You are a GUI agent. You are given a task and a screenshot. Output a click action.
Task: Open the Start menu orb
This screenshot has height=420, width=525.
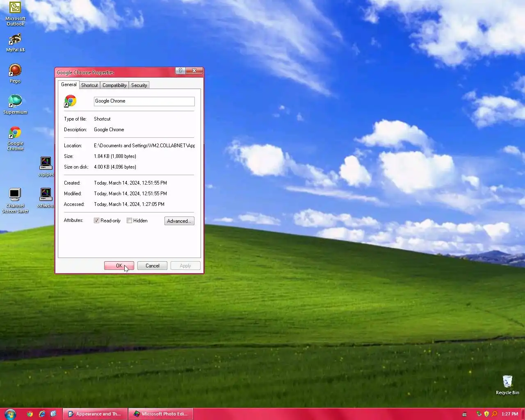(x=10, y=414)
